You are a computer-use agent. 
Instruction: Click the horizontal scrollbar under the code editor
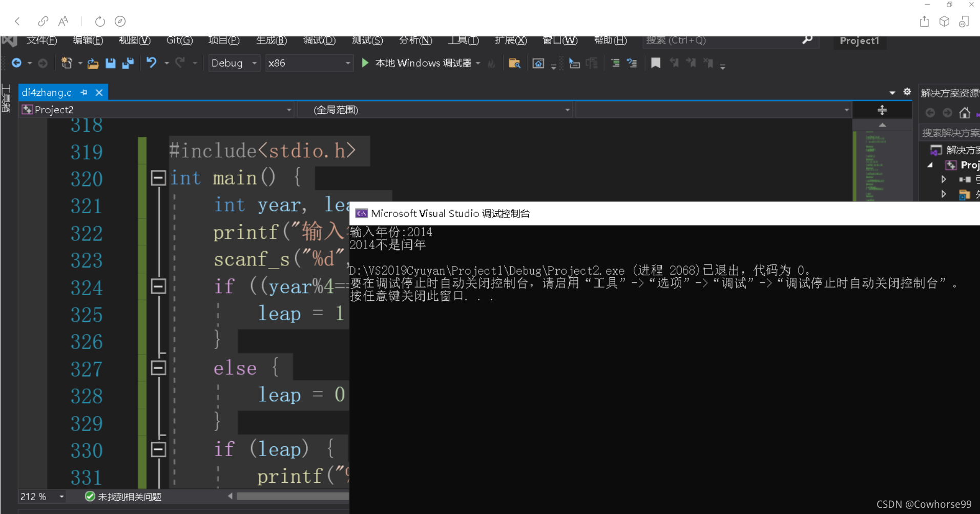[292, 496]
